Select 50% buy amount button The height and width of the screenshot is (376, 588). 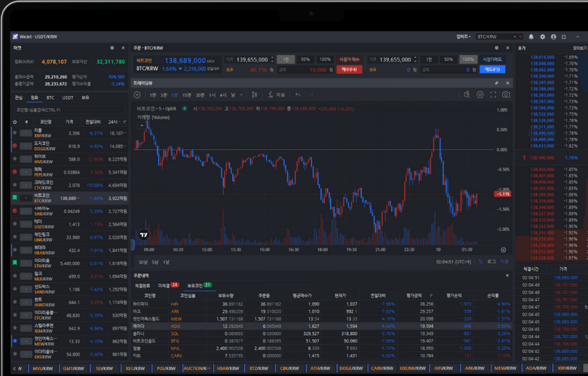point(305,60)
